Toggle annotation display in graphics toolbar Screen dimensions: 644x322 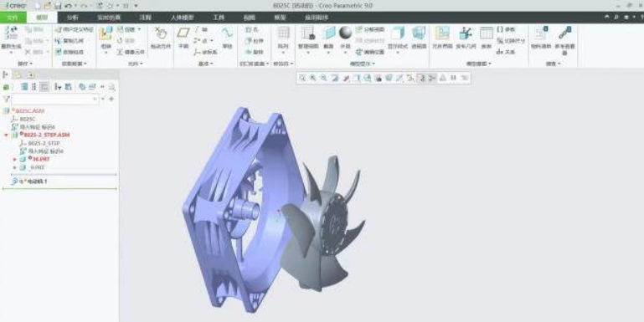tap(421, 78)
